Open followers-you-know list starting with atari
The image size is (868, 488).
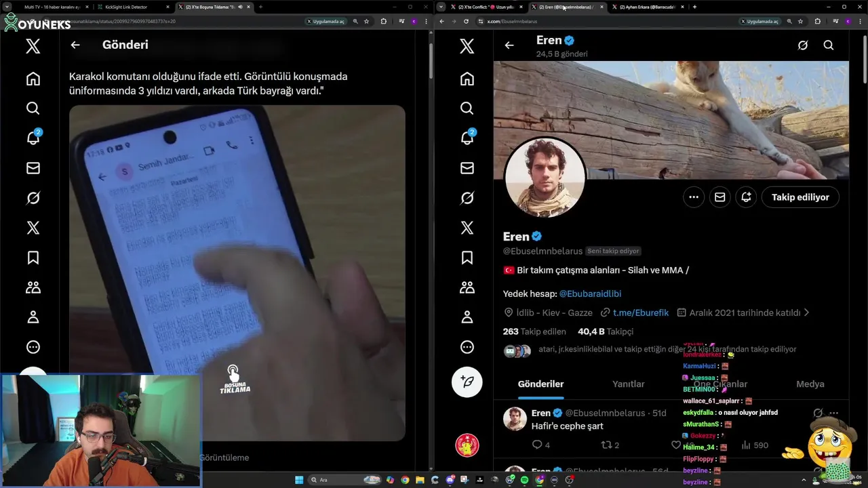click(x=667, y=349)
